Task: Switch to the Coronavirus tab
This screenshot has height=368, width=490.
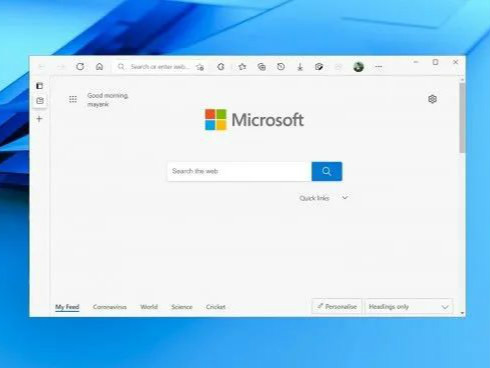Action: [x=110, y=307]
